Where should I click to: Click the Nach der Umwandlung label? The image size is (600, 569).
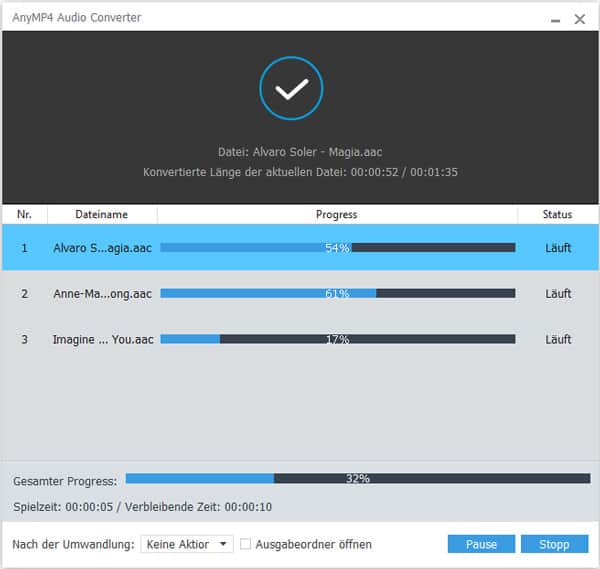(73, 544)
